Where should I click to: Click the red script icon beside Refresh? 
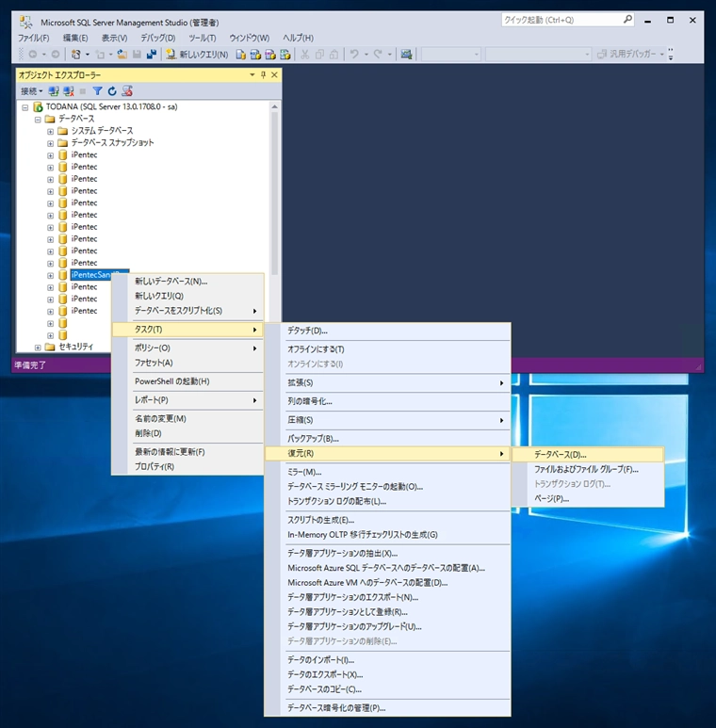(127, 91)
